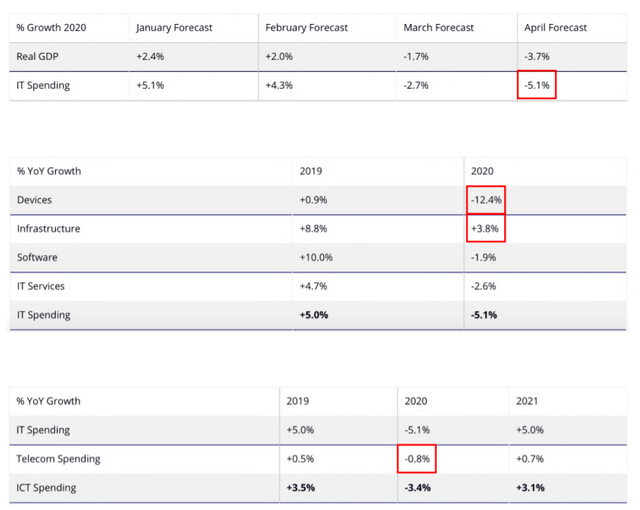Select the Devices row label
Image resolution: width=640 pixels, height=510 pixels.
[x=34, y=200]
